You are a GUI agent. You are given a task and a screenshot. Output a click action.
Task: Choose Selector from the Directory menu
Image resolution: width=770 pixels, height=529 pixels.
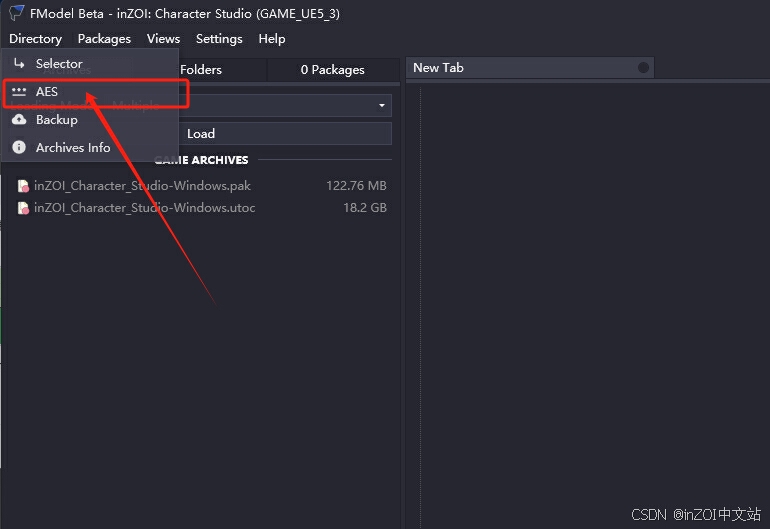pyautogui.click(x=90, y=64)
